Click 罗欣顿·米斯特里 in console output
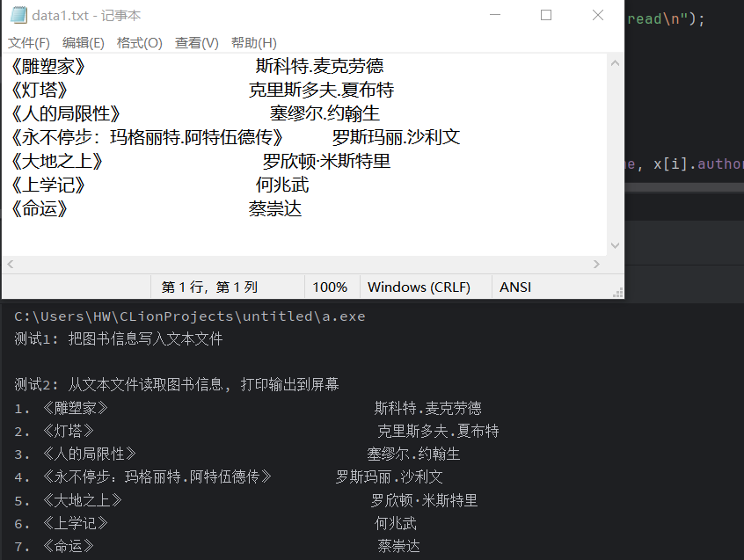 [424, 499]
